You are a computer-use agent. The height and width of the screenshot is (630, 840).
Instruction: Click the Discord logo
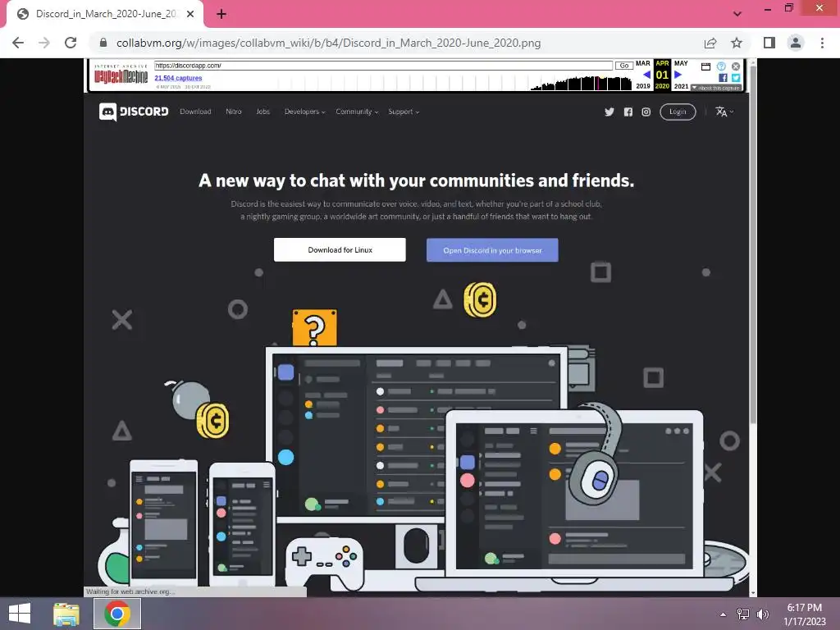pyautogui.click(x=134, y=112)
